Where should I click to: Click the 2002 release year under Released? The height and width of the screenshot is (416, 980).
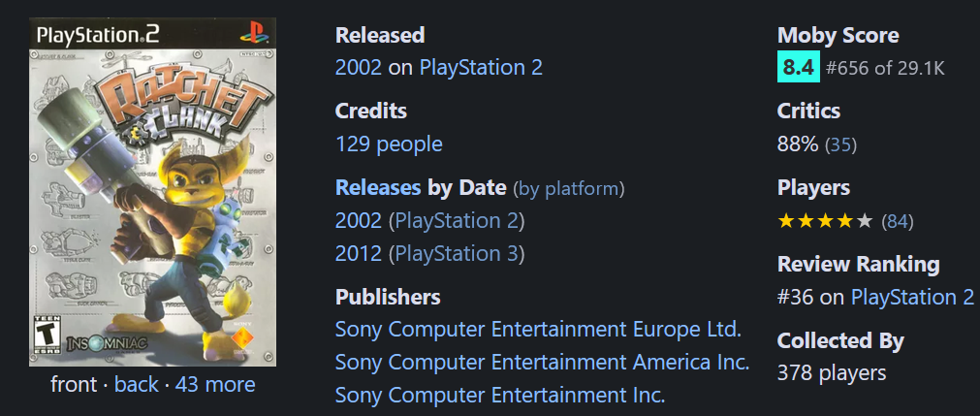point(358,68)
